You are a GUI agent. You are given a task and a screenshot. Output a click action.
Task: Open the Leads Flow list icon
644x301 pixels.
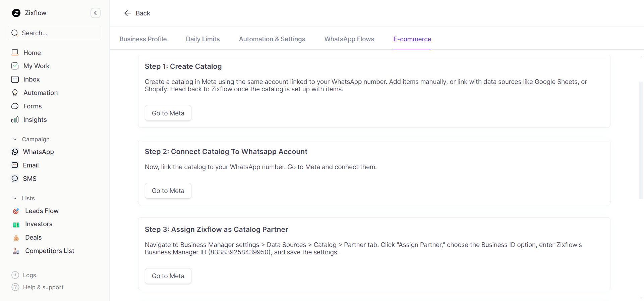click(x=16, y=211)
